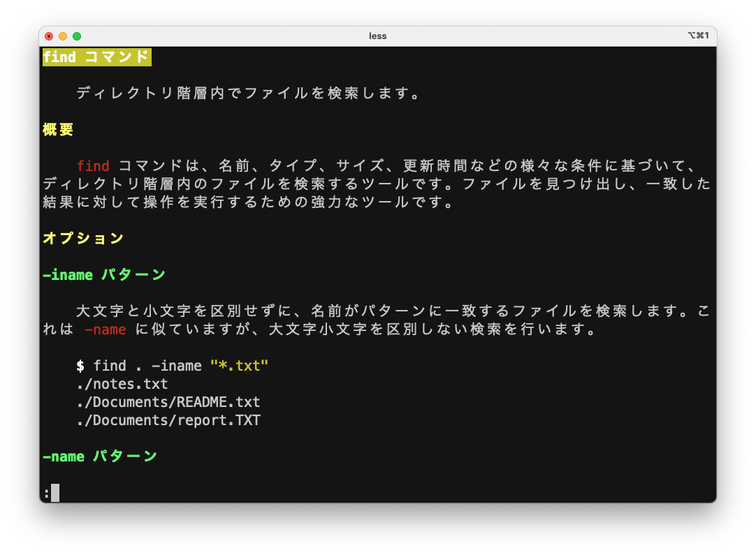Screen dimensions: 756x555
Task: Click the "less" window title
Action: tap(377, 36)
